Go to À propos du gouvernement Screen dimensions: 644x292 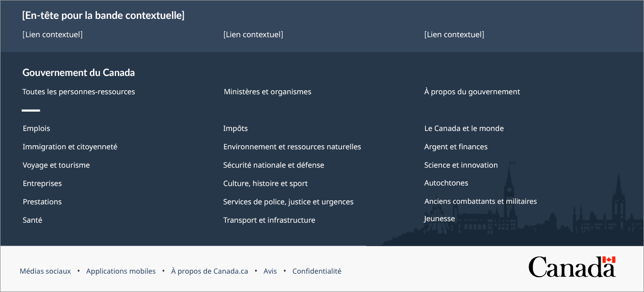point(472,92)
